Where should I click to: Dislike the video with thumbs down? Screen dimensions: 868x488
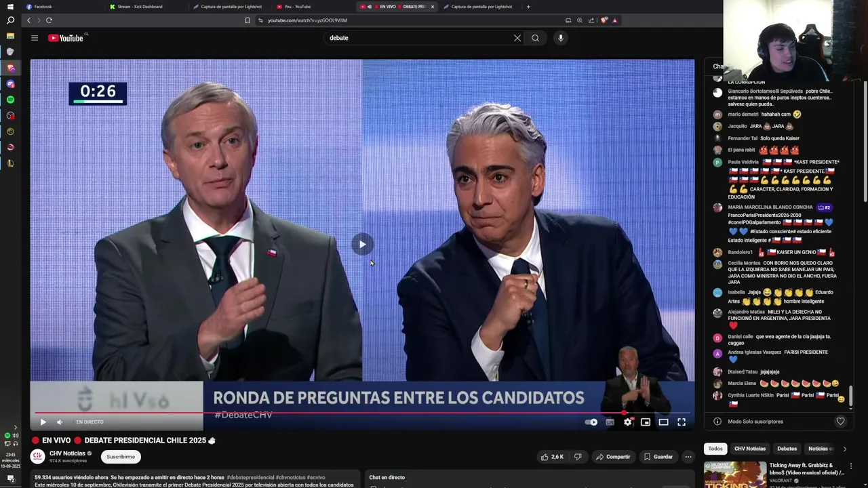578,457
